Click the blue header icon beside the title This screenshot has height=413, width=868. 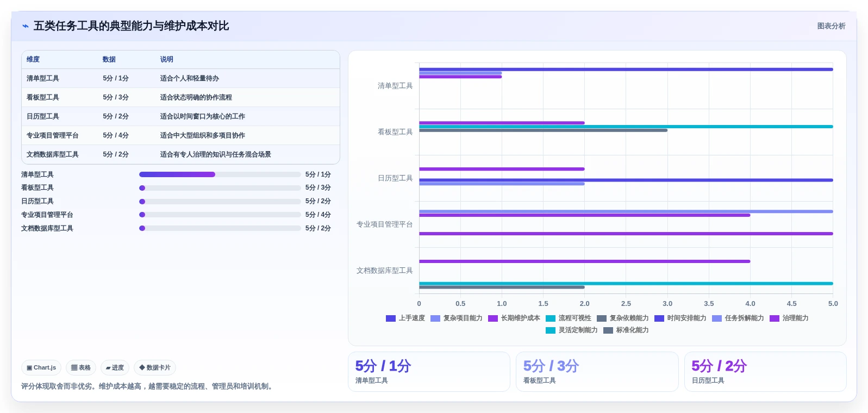(x=25, y=26)
